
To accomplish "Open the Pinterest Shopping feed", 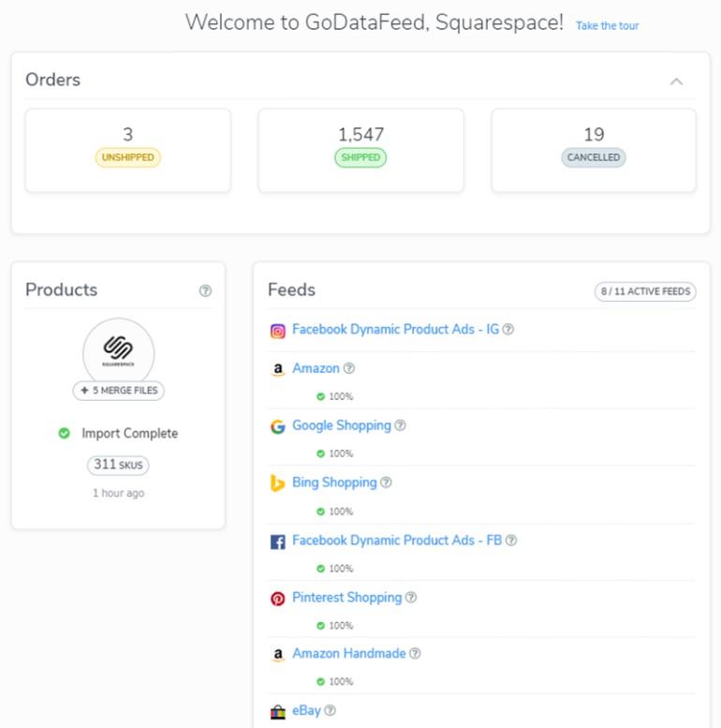I will click(x=346, y=598).
